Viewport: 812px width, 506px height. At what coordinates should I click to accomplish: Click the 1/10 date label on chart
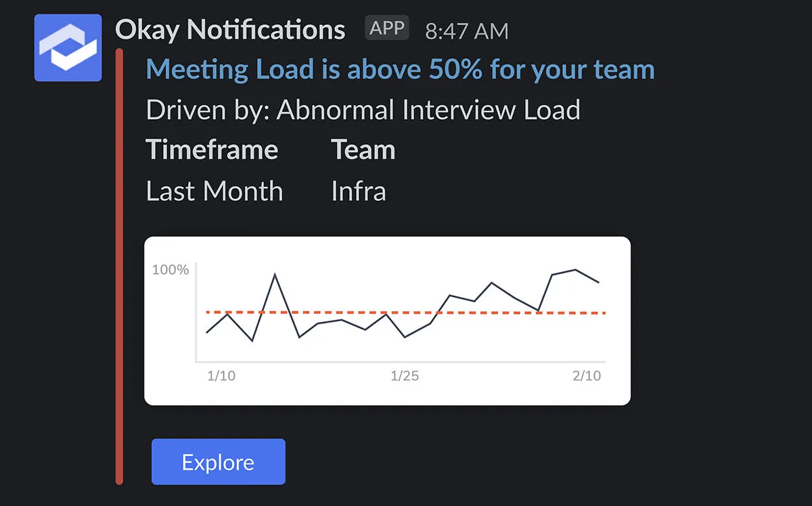221,376
